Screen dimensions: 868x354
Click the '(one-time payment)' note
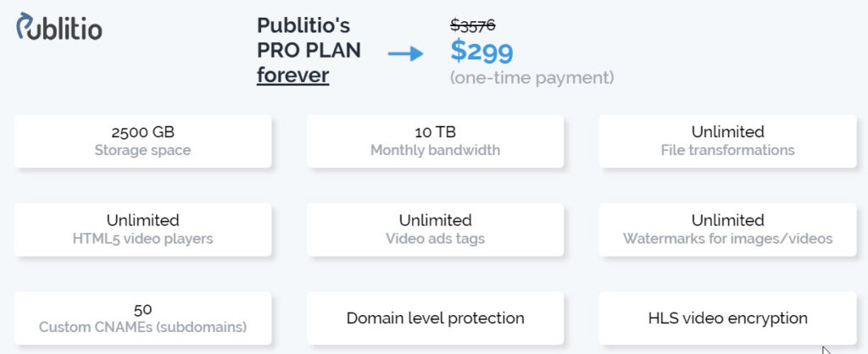tap(531, 78)
